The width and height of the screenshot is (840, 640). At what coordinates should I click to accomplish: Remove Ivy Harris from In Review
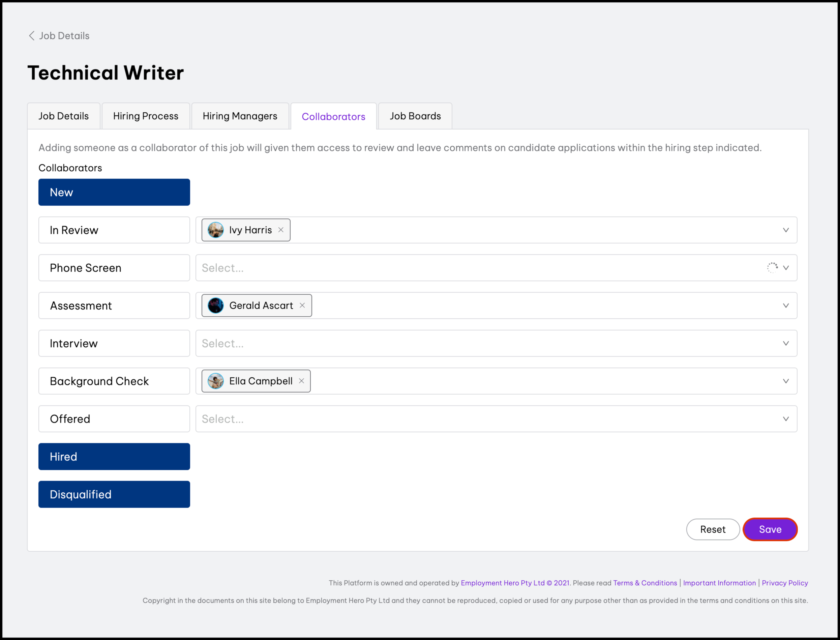tap(281, 230)
